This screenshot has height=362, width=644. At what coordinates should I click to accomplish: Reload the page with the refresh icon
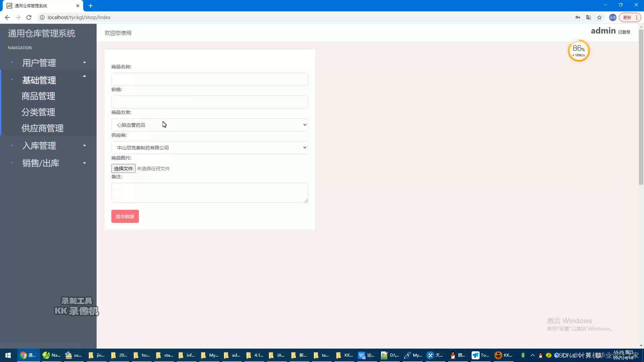point(29,17)
